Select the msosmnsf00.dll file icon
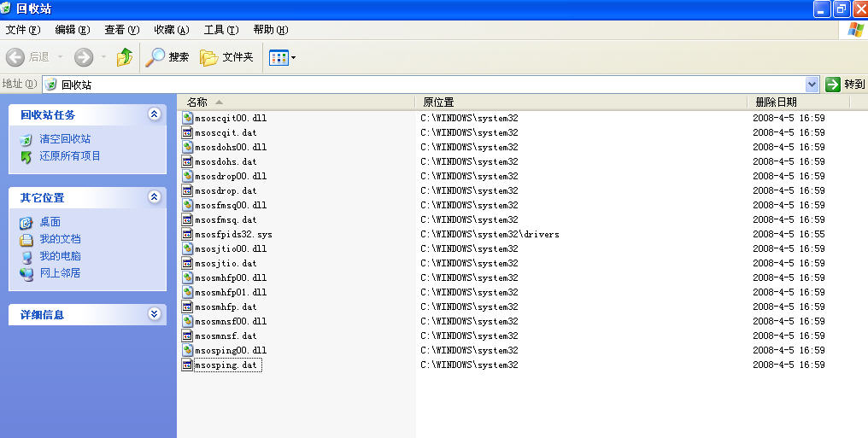This screenshot has height=438, width=868. 187,321
